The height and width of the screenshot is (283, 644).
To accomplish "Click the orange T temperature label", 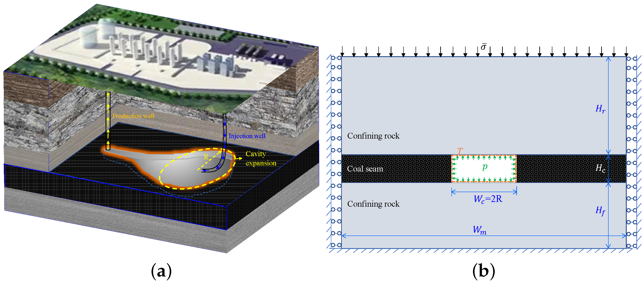I will 460,151.
